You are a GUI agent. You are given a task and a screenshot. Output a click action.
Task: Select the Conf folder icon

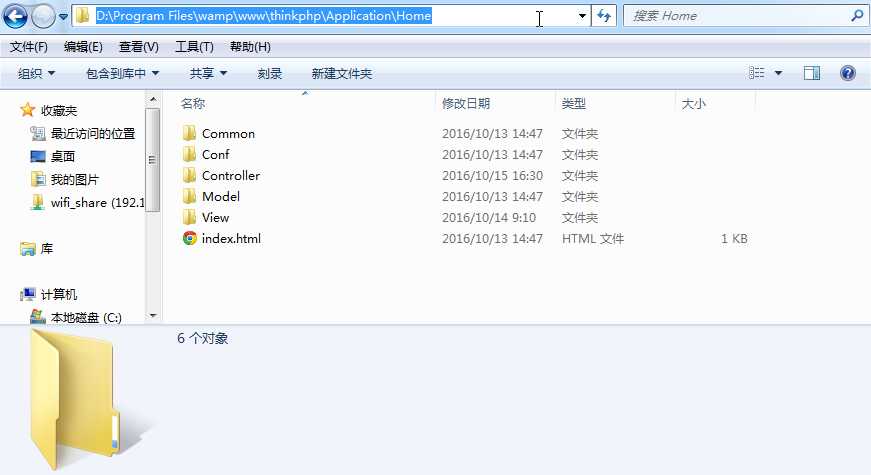coord(189,154)
